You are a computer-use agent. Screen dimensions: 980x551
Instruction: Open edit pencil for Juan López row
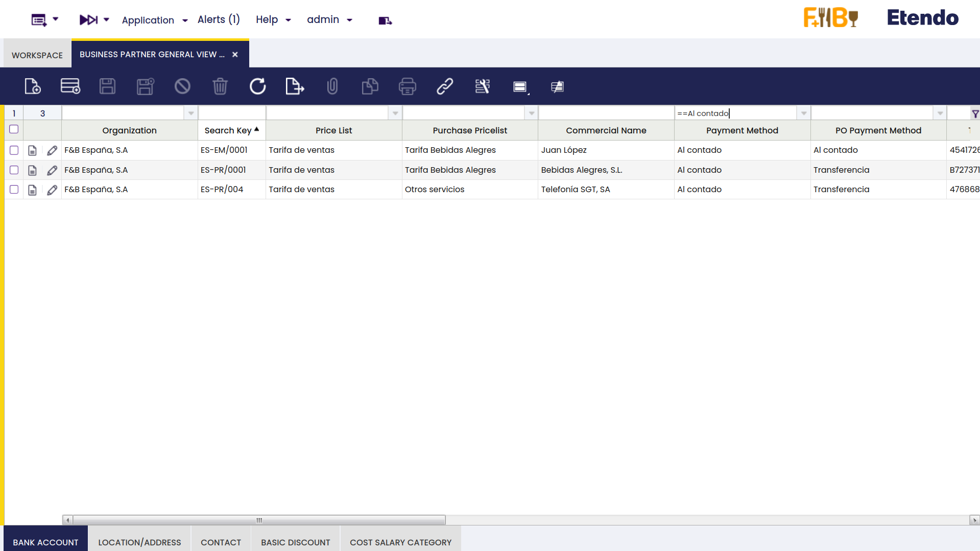pyautogui.click(x=52, y=150)
